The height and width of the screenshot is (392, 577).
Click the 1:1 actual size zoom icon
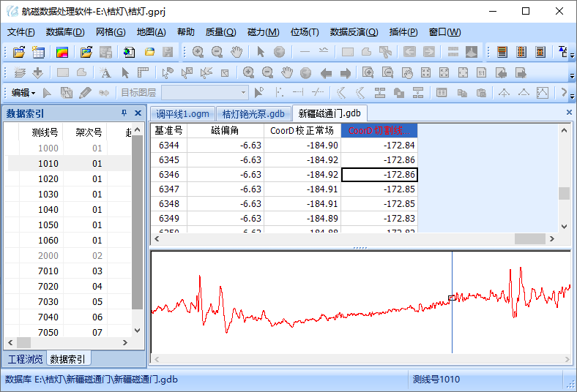tap(482, 72)
